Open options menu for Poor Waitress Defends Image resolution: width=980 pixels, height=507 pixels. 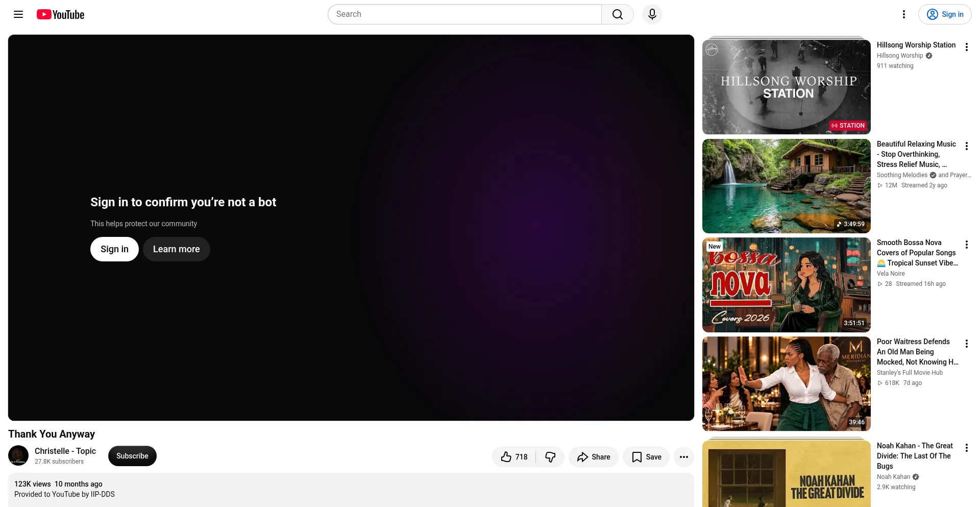coord(967,344)
